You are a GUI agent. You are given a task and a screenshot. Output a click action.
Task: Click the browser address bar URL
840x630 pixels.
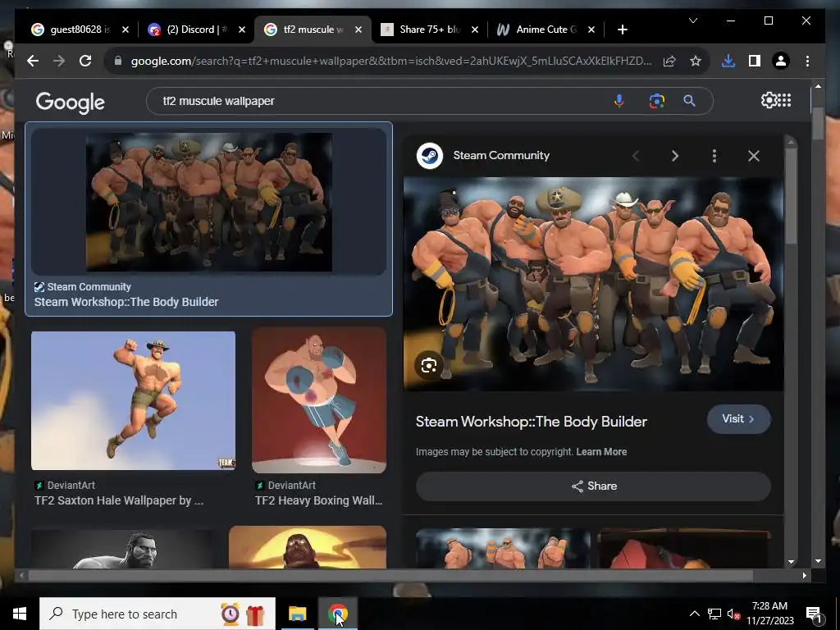(x=391, y=61)
